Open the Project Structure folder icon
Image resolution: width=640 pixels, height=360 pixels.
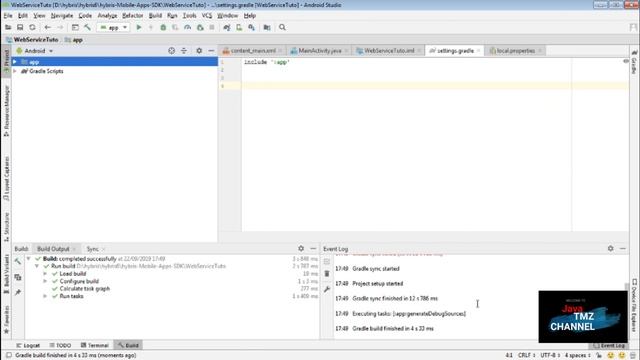(267, 27)
